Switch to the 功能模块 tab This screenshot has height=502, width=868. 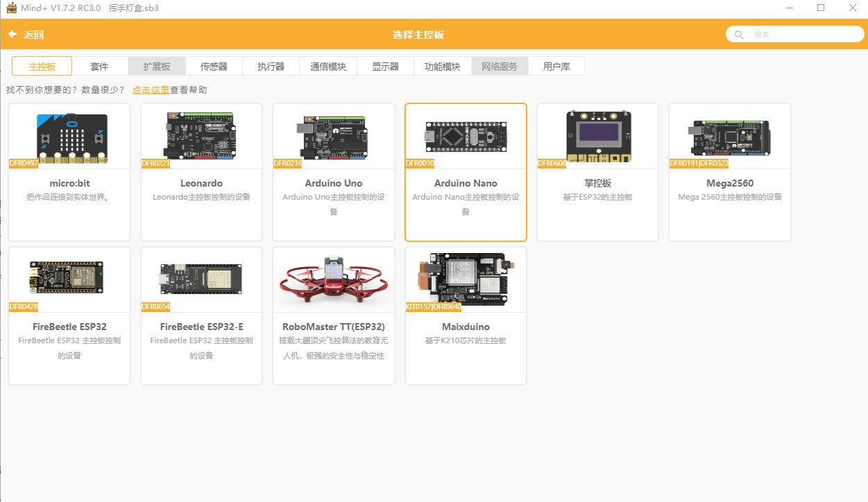(443, 67)
